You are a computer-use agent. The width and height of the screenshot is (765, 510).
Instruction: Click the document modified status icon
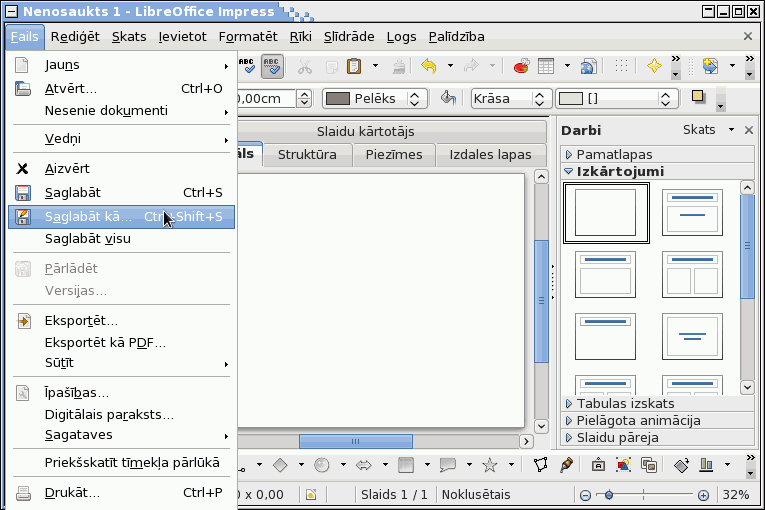pos(311,495)
